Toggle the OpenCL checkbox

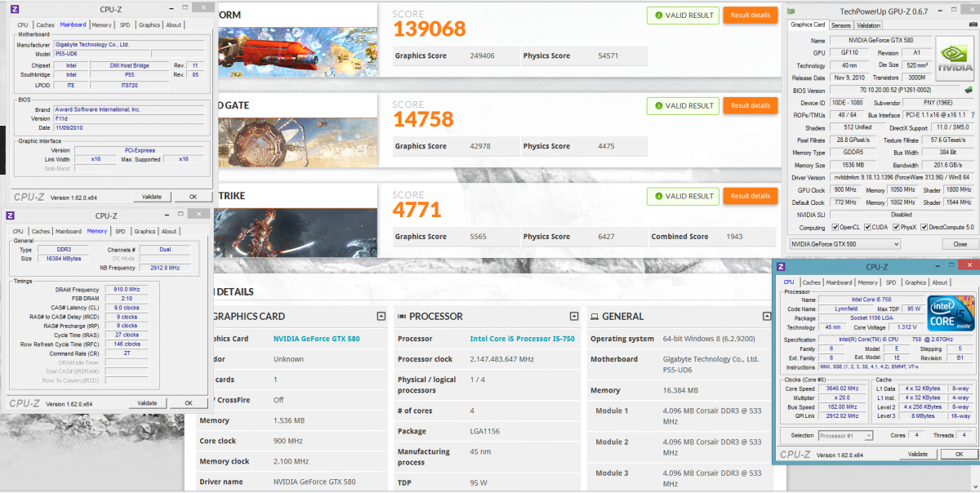[835, 228]
